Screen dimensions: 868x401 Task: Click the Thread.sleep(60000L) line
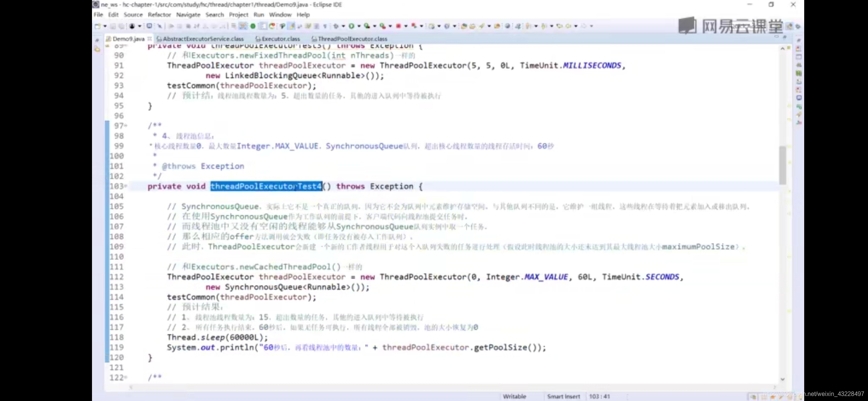[x=217, y=337]
